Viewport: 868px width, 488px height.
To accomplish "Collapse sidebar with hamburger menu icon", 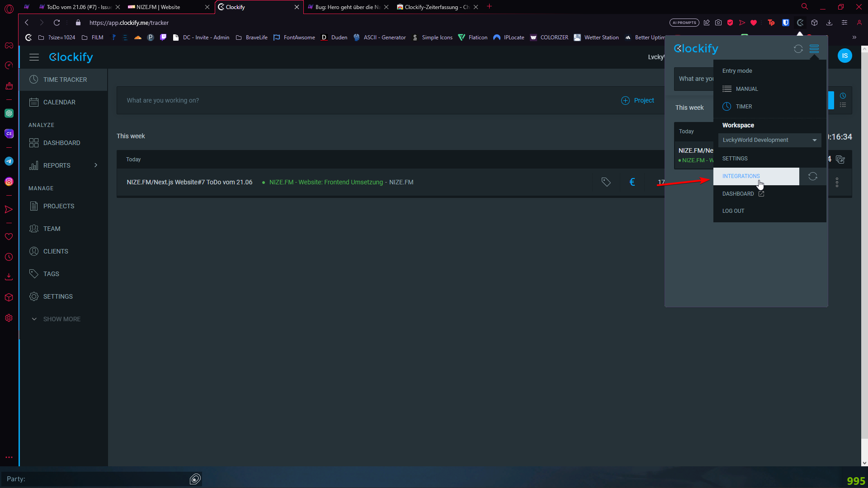I will pyautogui.click(x=34, y=57).
